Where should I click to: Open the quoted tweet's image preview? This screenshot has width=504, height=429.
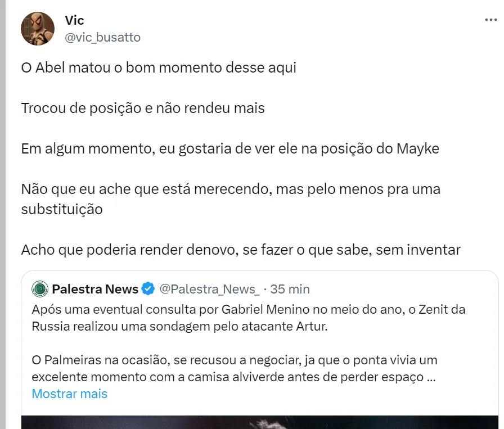259,422
